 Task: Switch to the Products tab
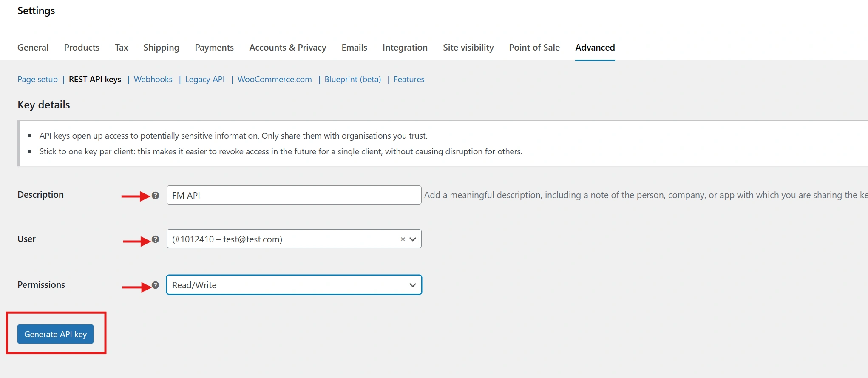point(82,48)
